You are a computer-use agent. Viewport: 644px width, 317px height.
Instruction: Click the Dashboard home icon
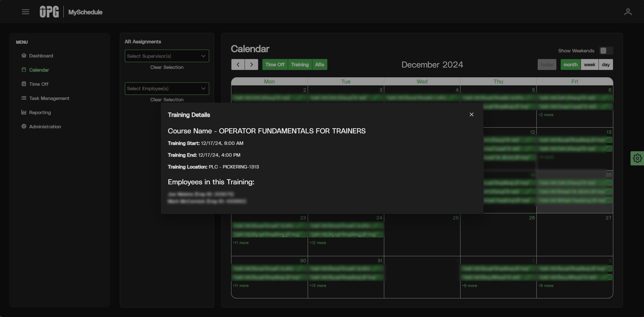[24, 56]
